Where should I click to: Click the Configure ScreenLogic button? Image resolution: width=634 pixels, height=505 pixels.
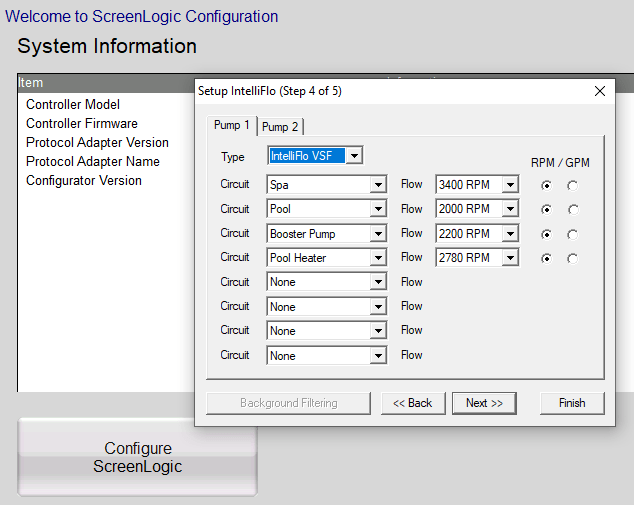click(x=137, y=457)
